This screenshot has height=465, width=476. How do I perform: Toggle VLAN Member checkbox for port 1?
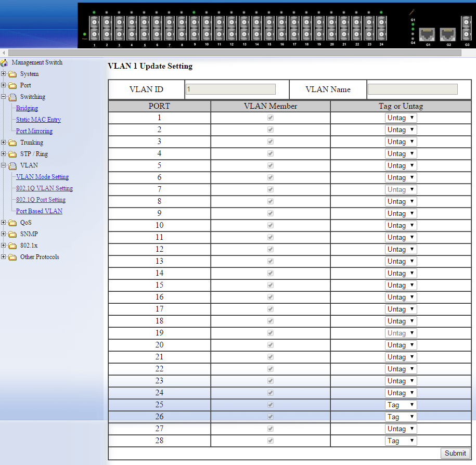pyautogui.click(x=271, y=118)
